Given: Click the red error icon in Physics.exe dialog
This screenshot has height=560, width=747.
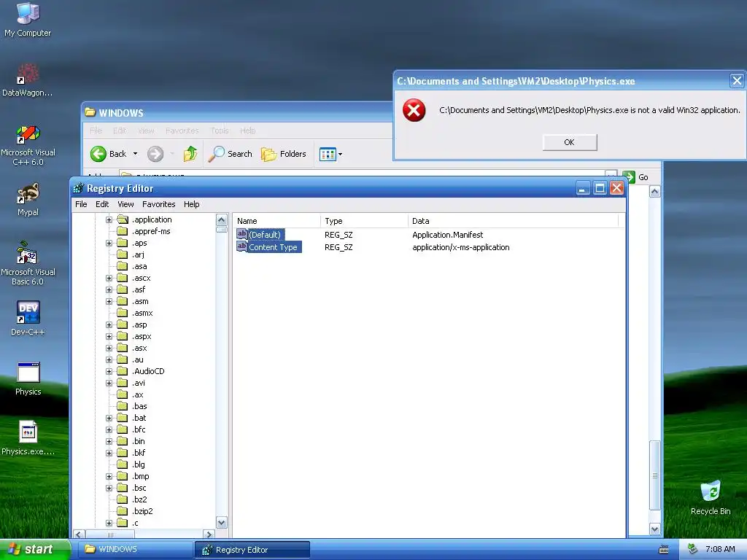Looking at the screenshot, I should [414, 110].
